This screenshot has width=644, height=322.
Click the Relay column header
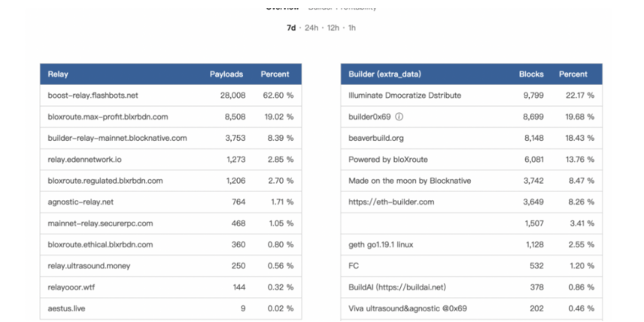click(58, 74)
